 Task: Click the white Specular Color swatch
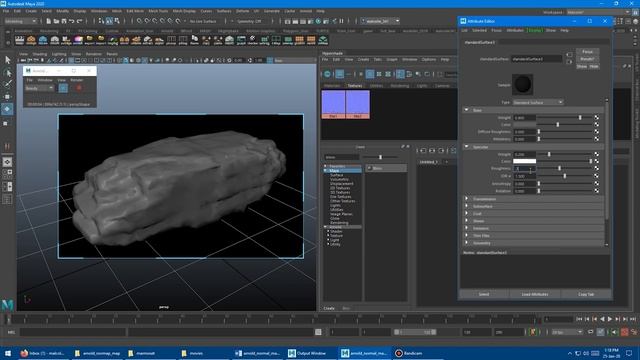[524, 161]
